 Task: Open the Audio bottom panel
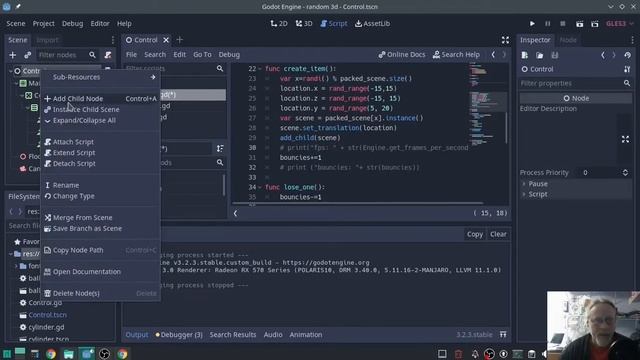(273, 335)
